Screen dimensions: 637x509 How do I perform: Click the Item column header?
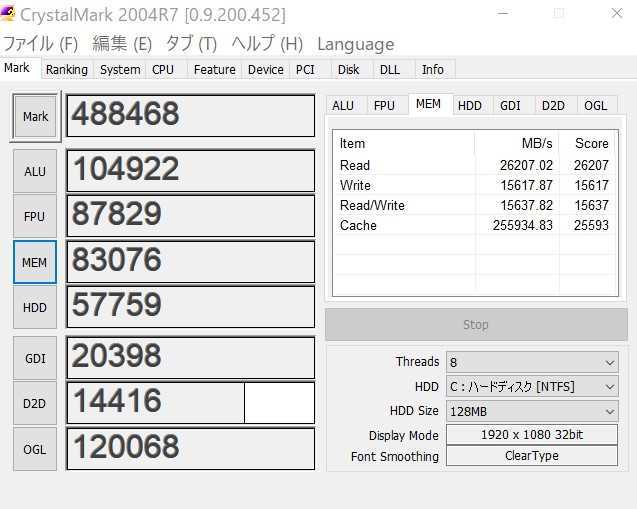click(x=404, y=143)
